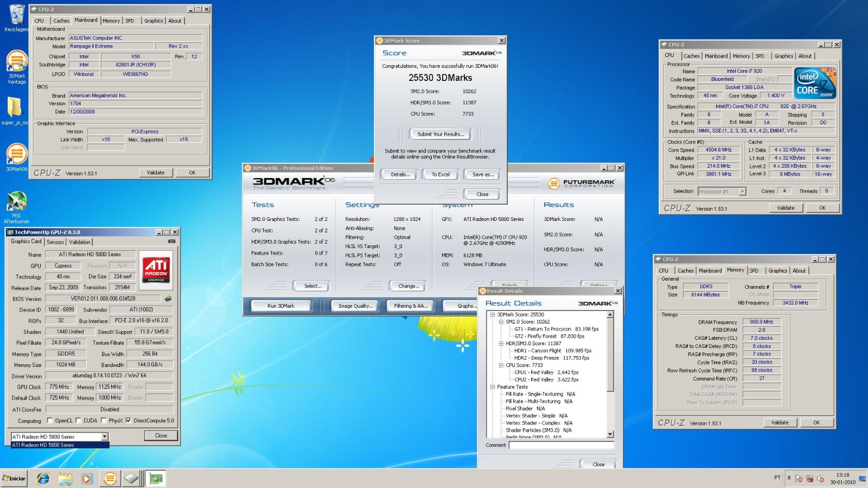Click the Close button in GPU-Z
This screenshot has height=488, width=868.
[161, 435]
